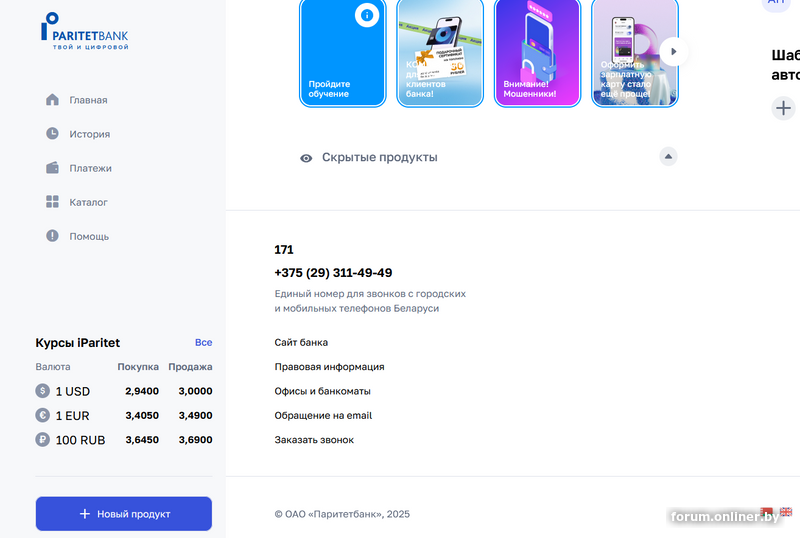Show all rates via Все link

(204, 343)
